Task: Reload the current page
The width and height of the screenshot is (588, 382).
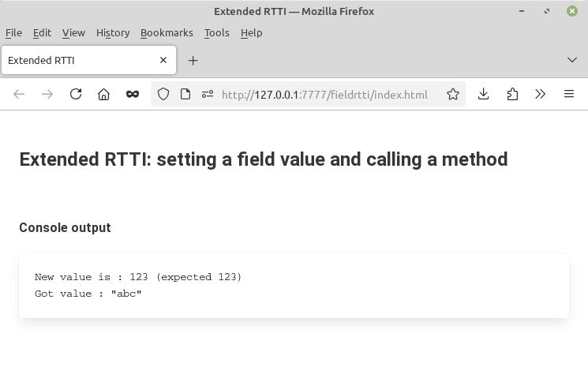Action: pos(76,95)
